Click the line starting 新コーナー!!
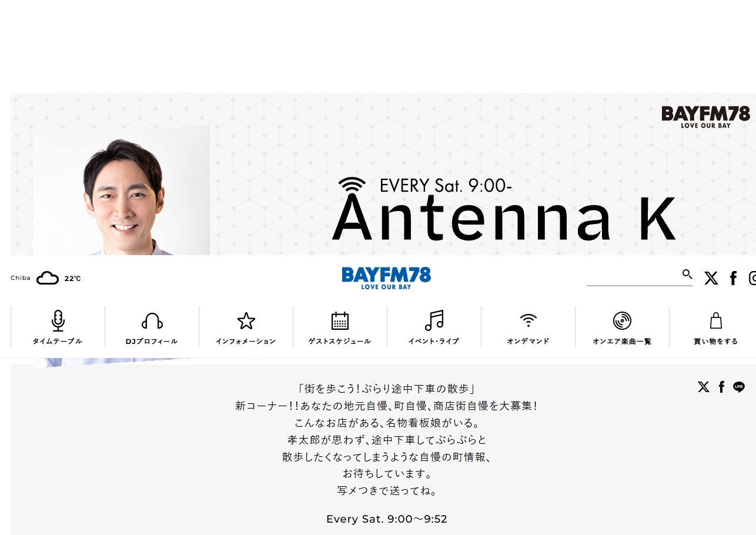This screenshot has height=535, width=756. 386,406
